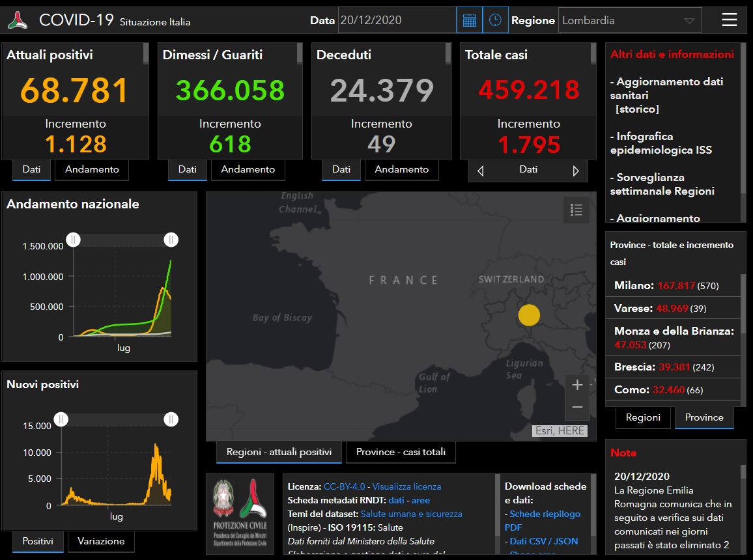753x560 pixels.
Task: Show the map legend list icon
Action: click(576, 210)
